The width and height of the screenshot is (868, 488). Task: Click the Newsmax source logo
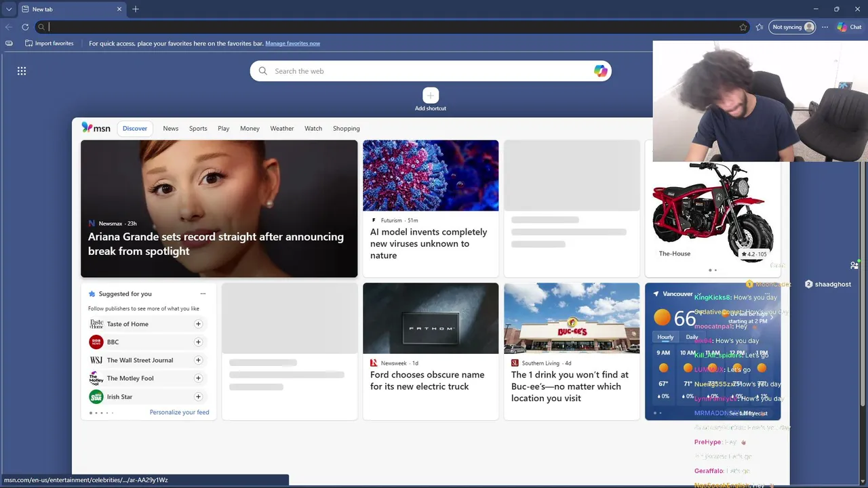92,223
